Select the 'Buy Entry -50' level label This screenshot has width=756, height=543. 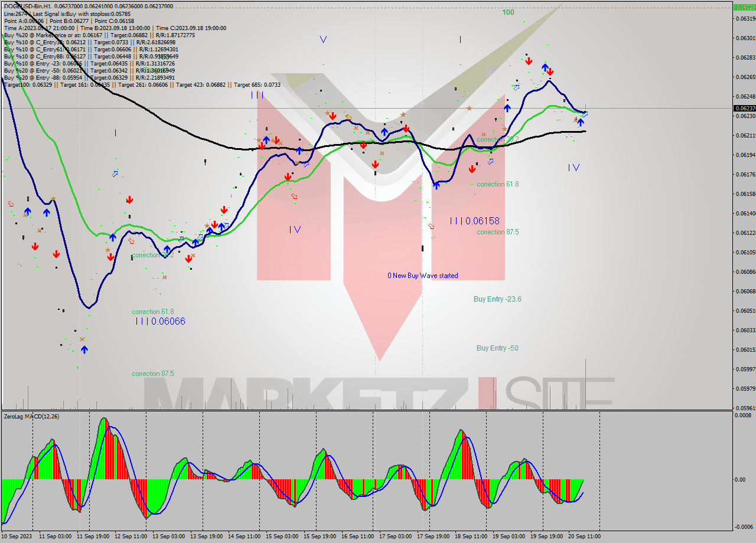coord(497,348)
